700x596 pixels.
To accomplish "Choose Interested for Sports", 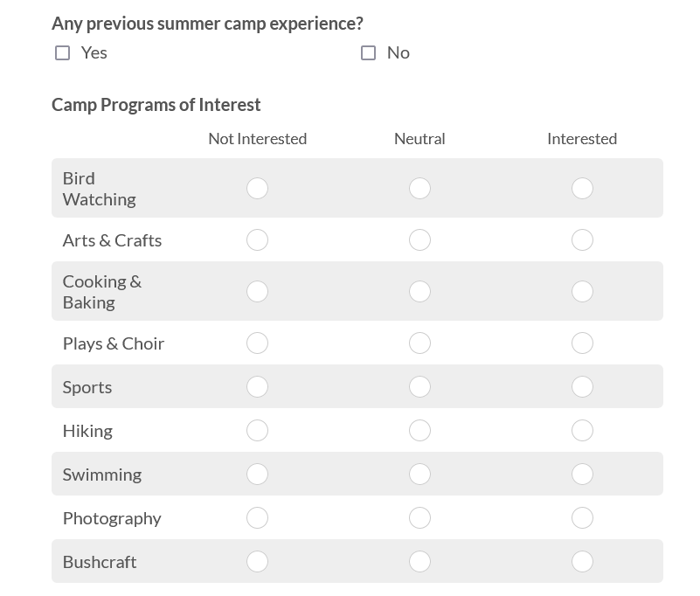I will pos(582,387).
